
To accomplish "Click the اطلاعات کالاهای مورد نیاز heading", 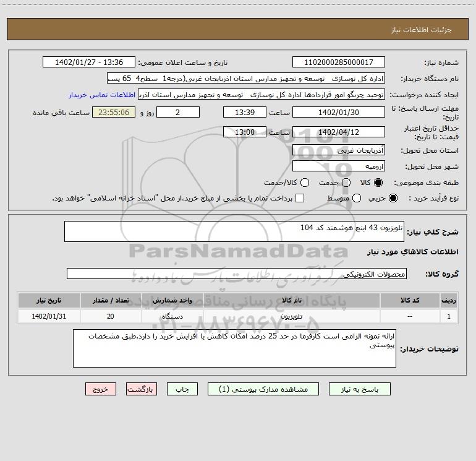I will coord(412,252).
